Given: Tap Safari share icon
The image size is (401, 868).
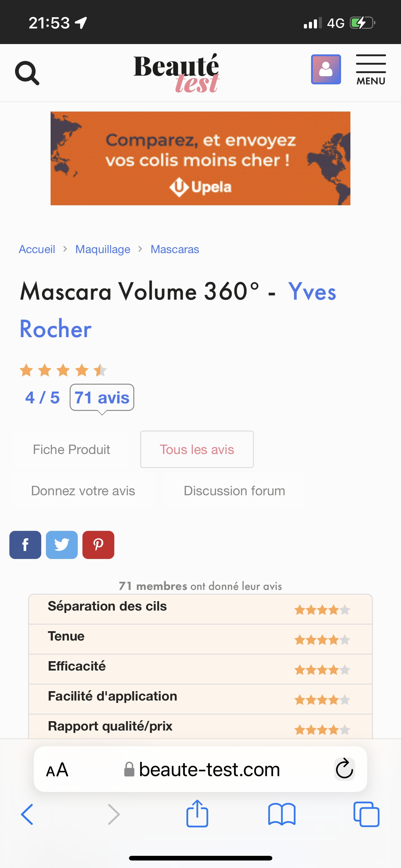Looking at the screenshot, I should click(x=197, y=814).
